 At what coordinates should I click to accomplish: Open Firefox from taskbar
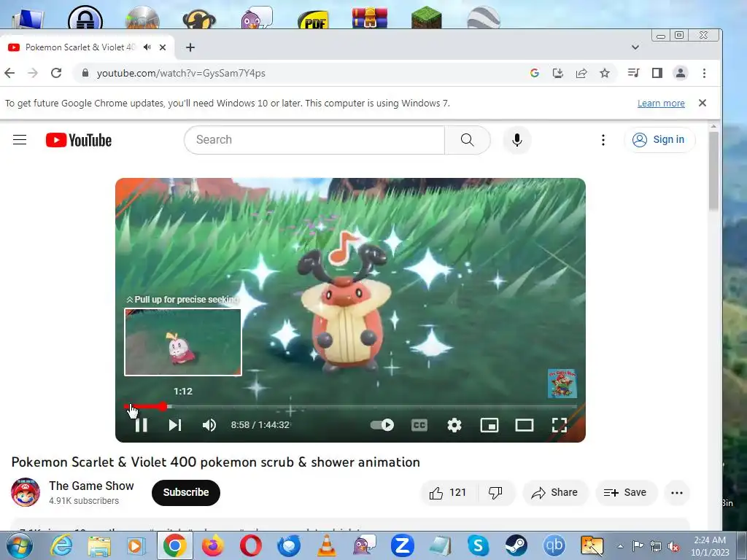[213, 545]
